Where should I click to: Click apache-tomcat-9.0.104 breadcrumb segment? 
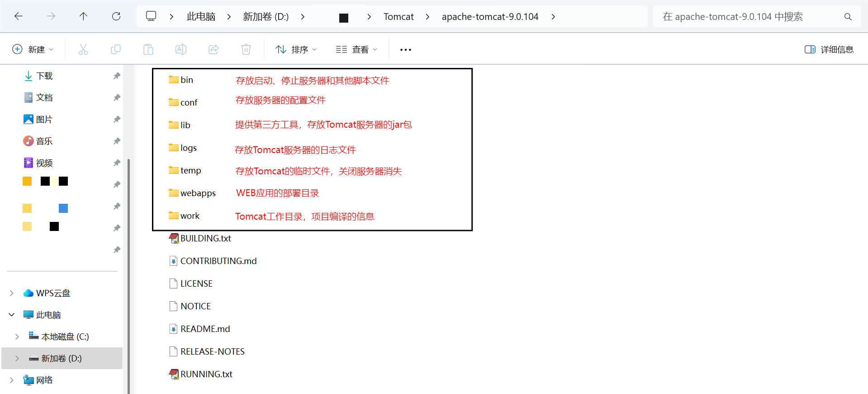(490, 17)
